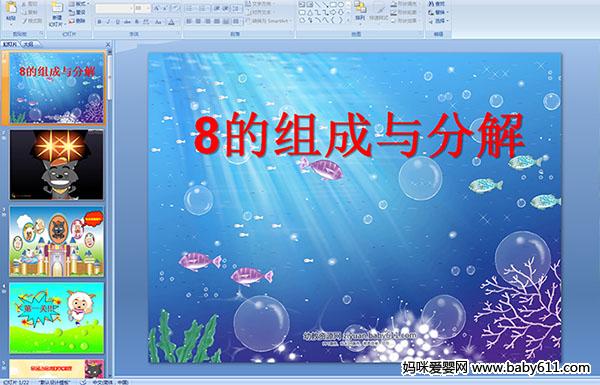600x385 pixels.
Task: Click the slide title '8的组成与分解'
Action: 359,136
